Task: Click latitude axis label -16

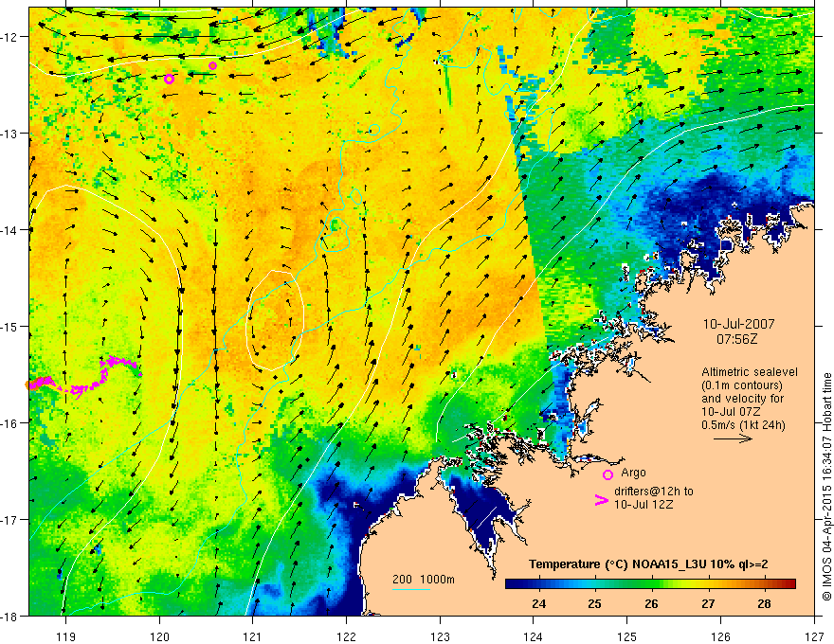Action: pyautogui.click(x=10, y=423)
